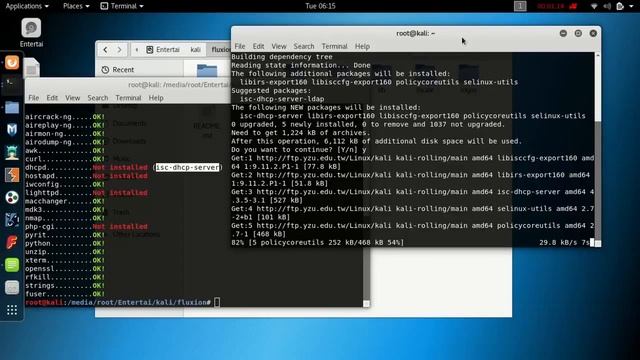Click the red recording indicator in top bar
This screenshot has width=640, height=360.
[x=557, y=6]
